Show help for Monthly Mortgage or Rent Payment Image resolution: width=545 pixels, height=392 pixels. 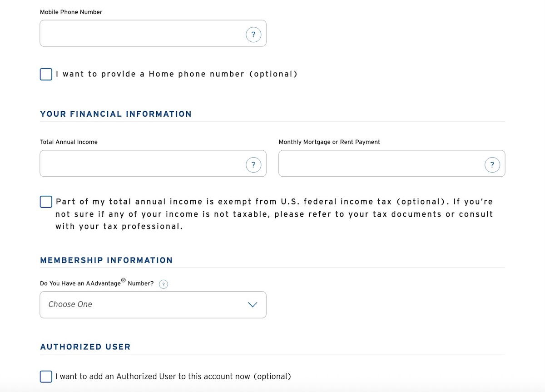[492, 165]
